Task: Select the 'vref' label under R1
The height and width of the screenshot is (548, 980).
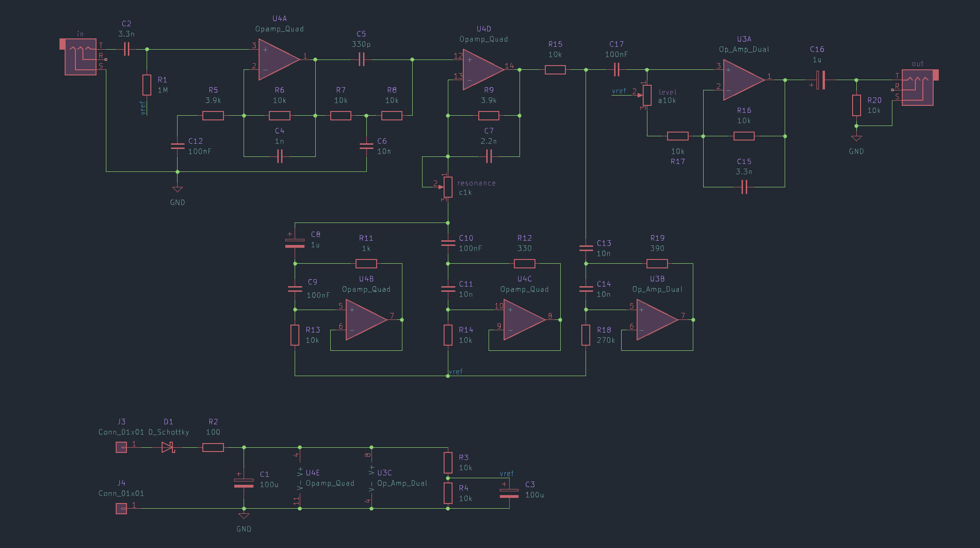Action: point(143,108)
